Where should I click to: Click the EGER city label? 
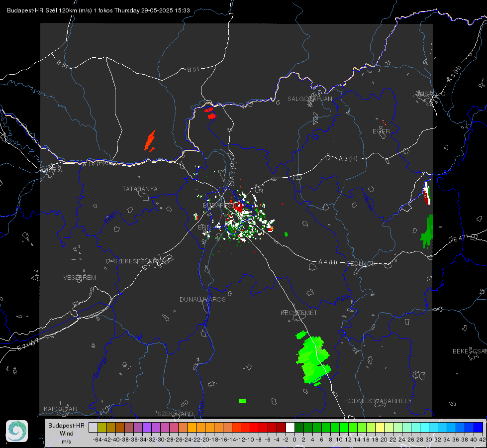(x=381, y=131)
